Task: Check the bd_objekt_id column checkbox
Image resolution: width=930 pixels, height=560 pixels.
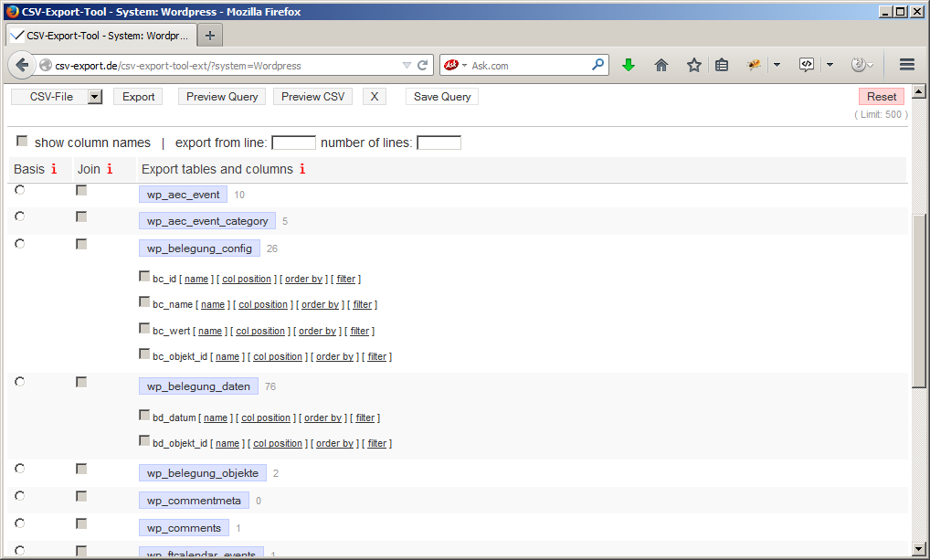Action: [x=144, y=440]
